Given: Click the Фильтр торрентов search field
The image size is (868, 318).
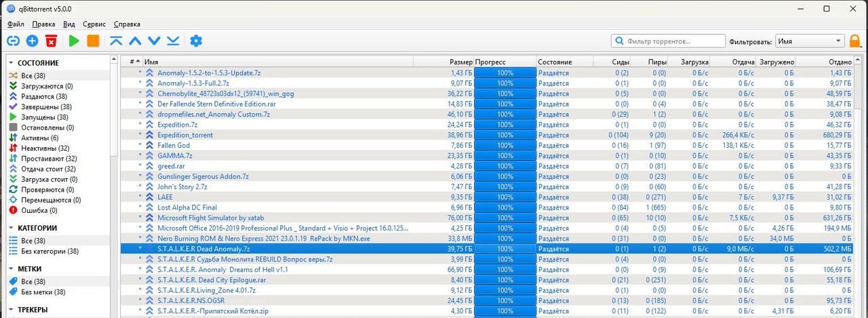Looking at the screenshot, I should pyautogui.click(x=668, y=41).
